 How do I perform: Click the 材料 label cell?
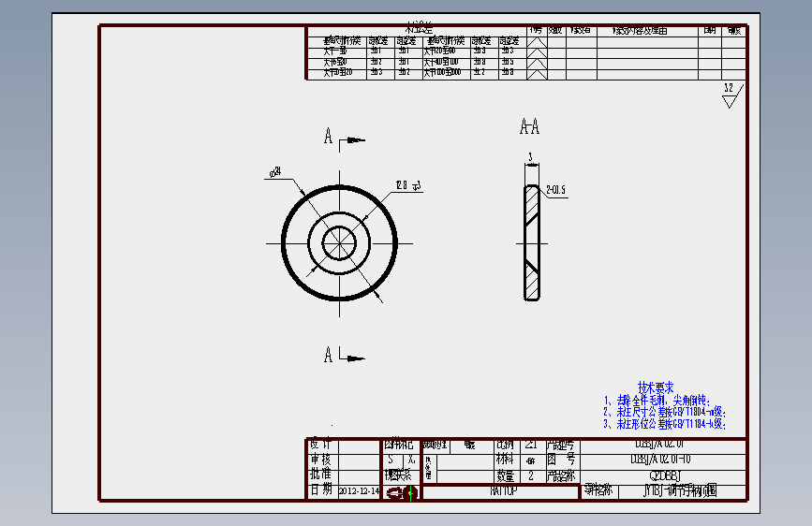(x=505, y=460)
